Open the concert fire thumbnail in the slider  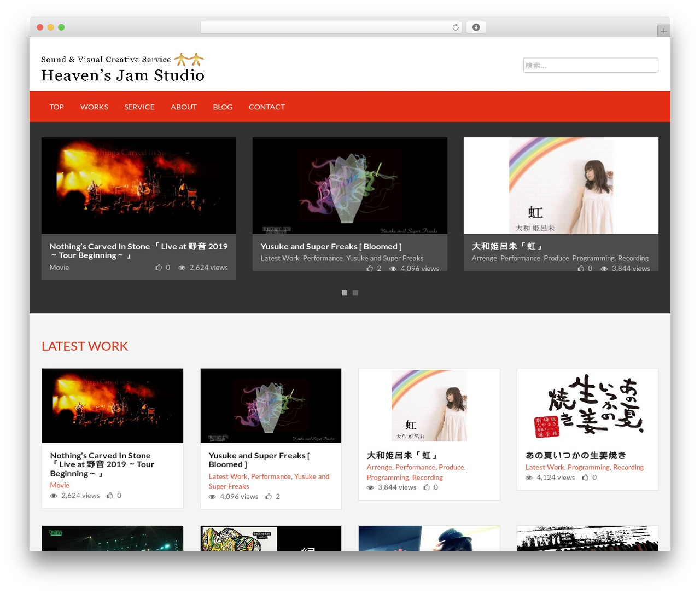tap(139, 185)
